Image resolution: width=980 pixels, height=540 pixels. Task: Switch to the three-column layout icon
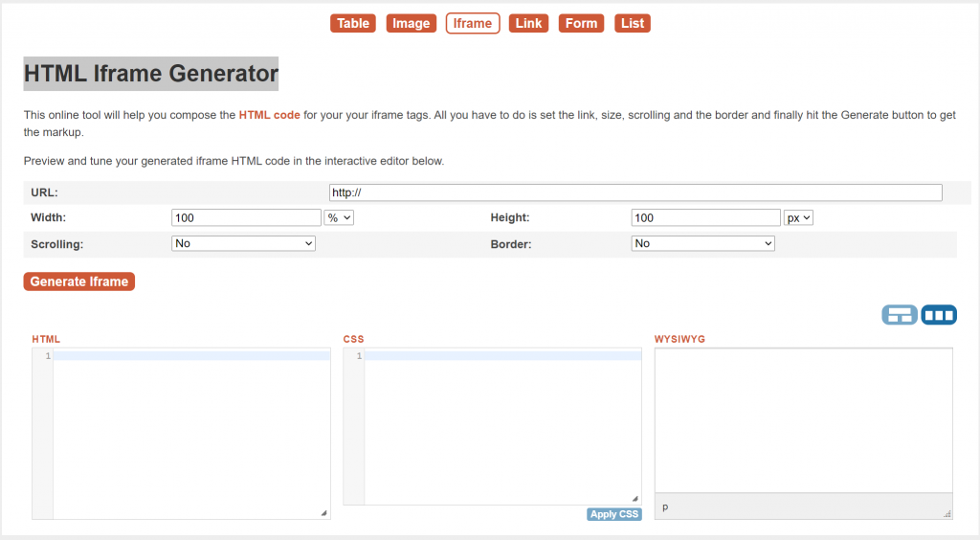pyautogui.click(x=939, y=315)
